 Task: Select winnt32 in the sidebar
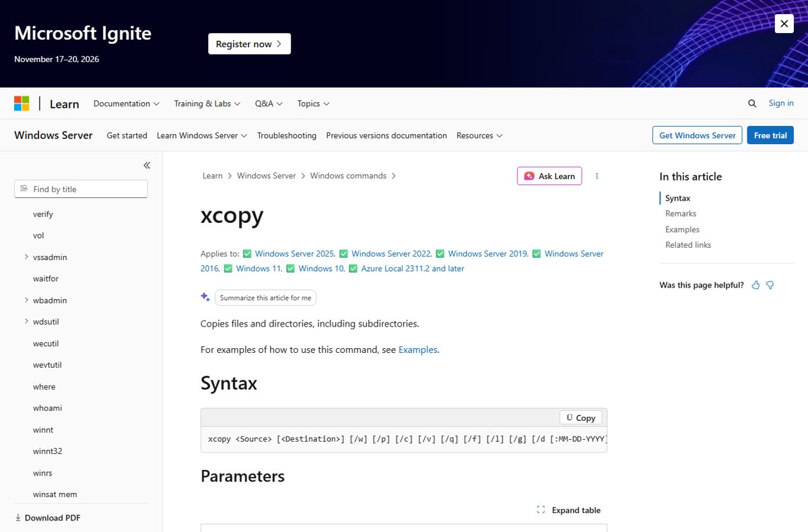click(48, 451)
